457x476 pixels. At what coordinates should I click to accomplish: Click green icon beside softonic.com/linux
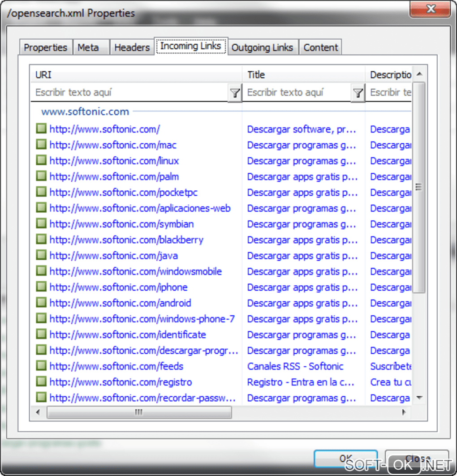(41, 160)
